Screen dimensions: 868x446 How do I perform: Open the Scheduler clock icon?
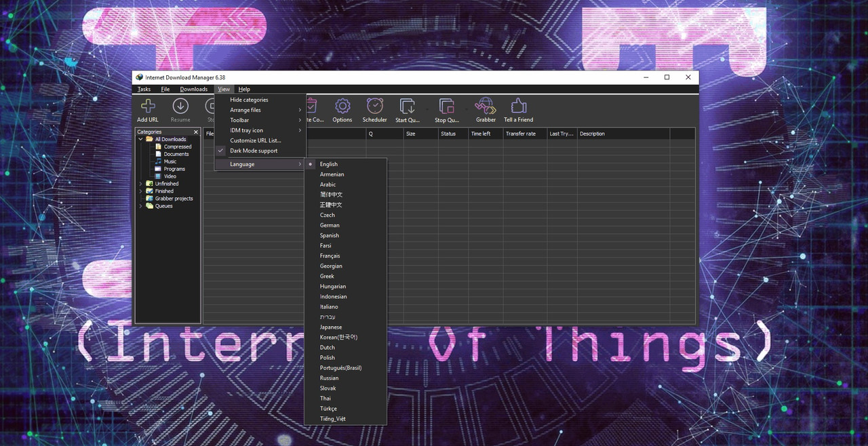coord(374,106)
